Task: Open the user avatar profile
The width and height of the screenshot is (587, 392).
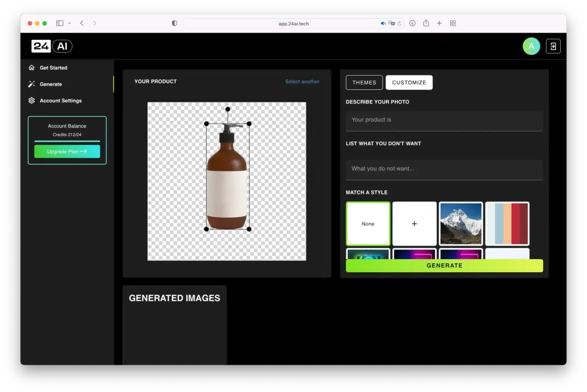Action: point(531,46)
